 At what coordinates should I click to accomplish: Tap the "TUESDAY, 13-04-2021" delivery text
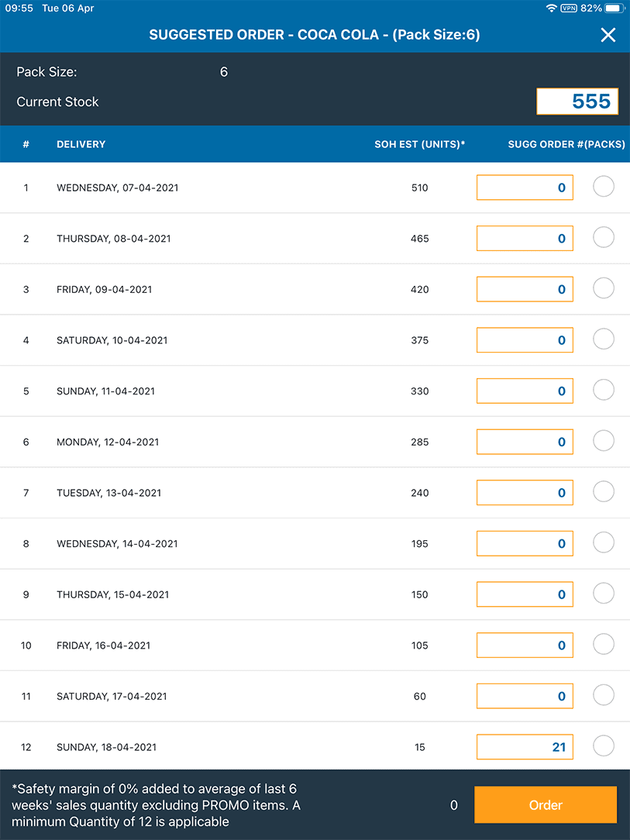coord(108,493)
